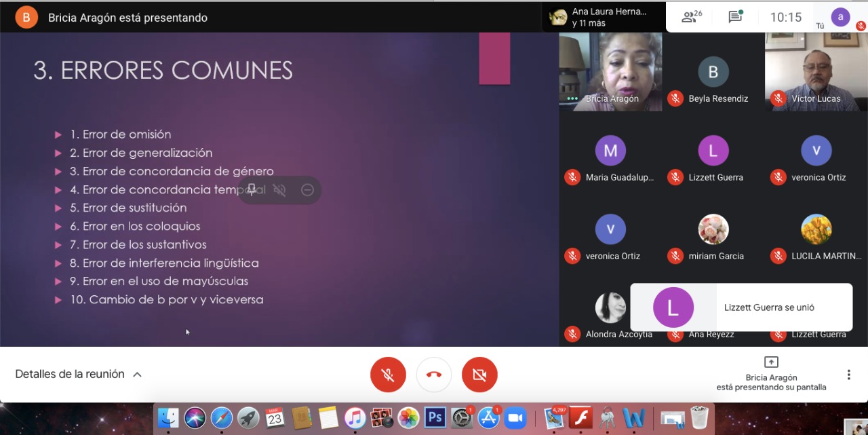868x435 pixels.
Task: Click your purple 'a' profile avatar
Action: [841, 17]
